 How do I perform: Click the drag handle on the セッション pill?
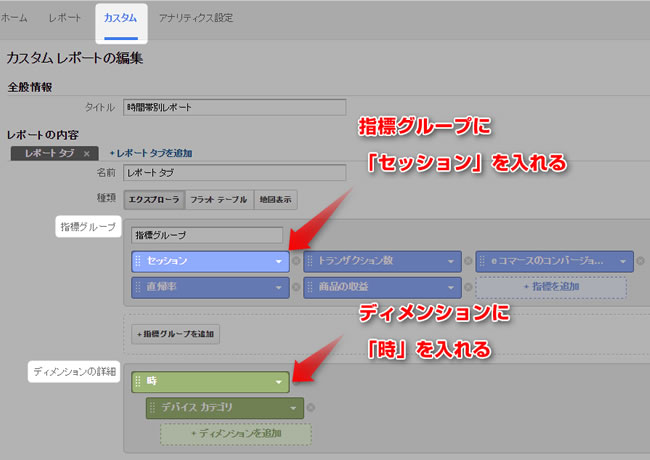point(138,261)
